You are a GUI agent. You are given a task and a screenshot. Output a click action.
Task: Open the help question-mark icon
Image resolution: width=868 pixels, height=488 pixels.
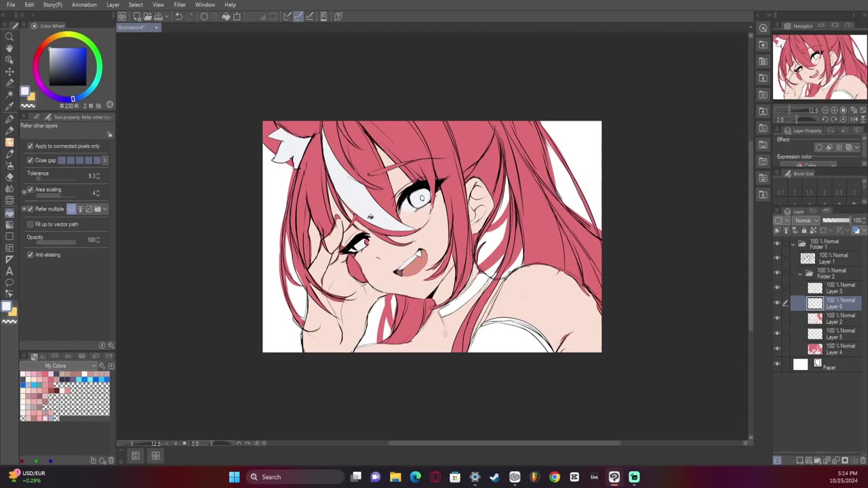(x=338, y=16)
